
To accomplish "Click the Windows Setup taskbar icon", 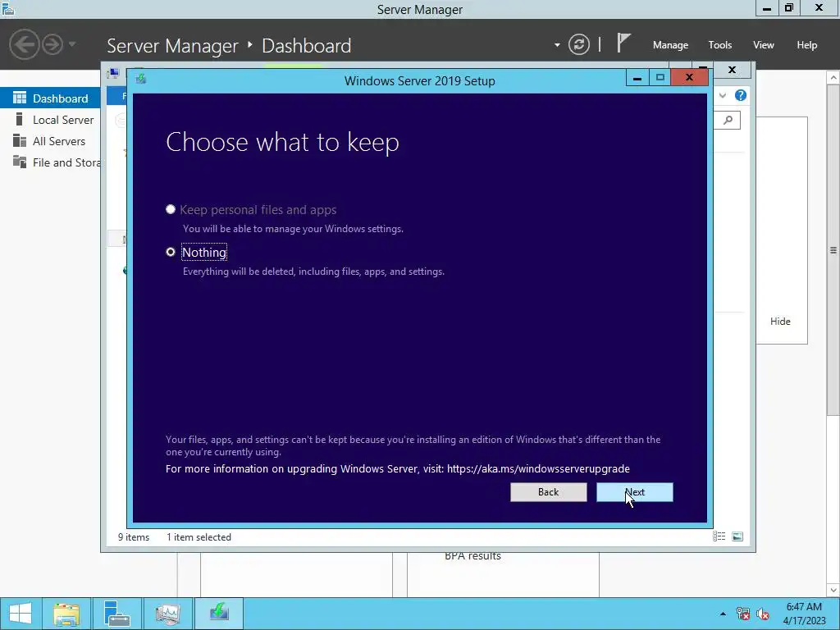I will (x=219, y=614).
